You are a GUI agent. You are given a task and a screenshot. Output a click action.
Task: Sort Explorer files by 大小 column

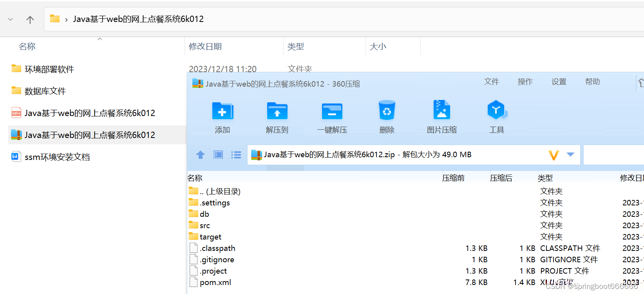[x=378, y=46]
